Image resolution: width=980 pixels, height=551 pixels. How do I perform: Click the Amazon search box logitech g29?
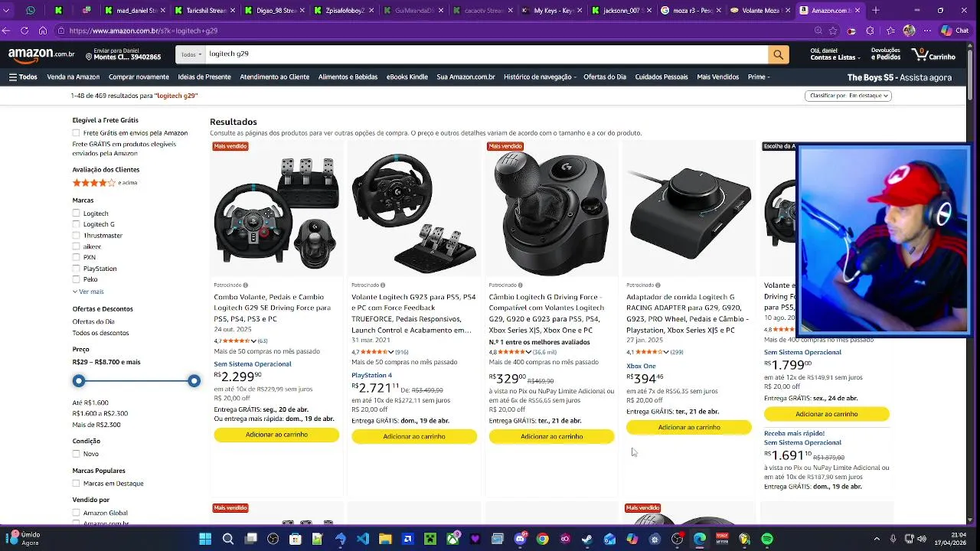[x=486, y=54]
